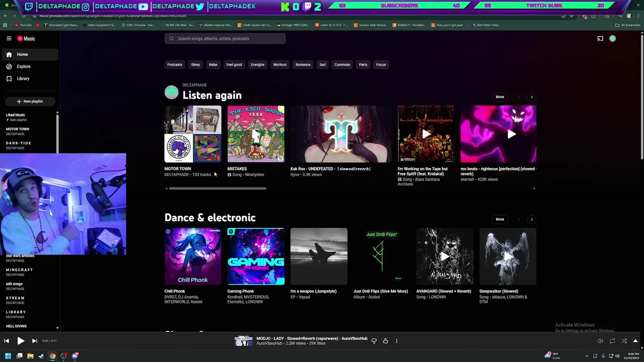Go to previous Dance & electronic page
Viewport: 644px width, 362px height.
[518, 219]
